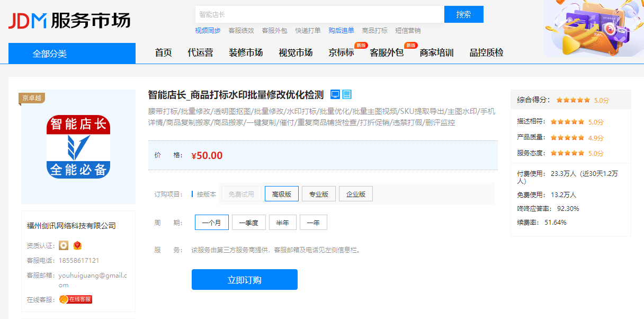Click the mobile device platform icon

347,94
